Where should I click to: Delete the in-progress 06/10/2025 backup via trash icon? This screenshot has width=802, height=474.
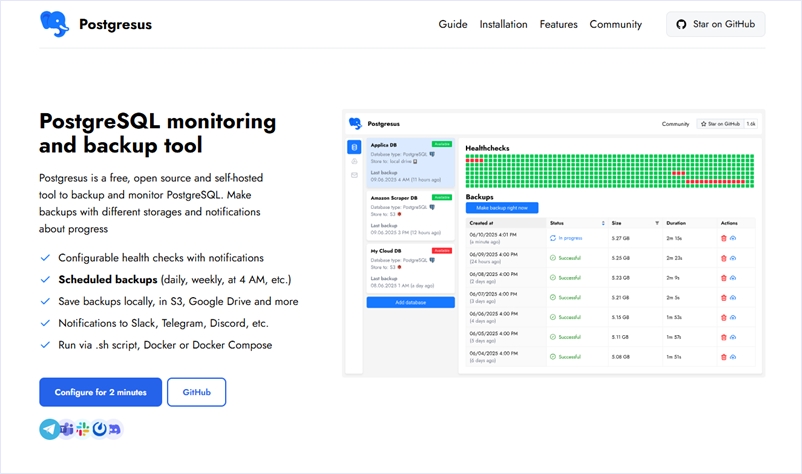point(724,238)
